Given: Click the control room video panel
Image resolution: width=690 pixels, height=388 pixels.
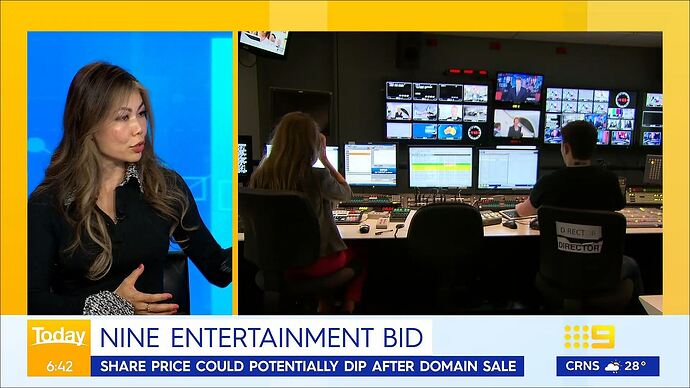Looking at the screenshot, I should 450,173.
